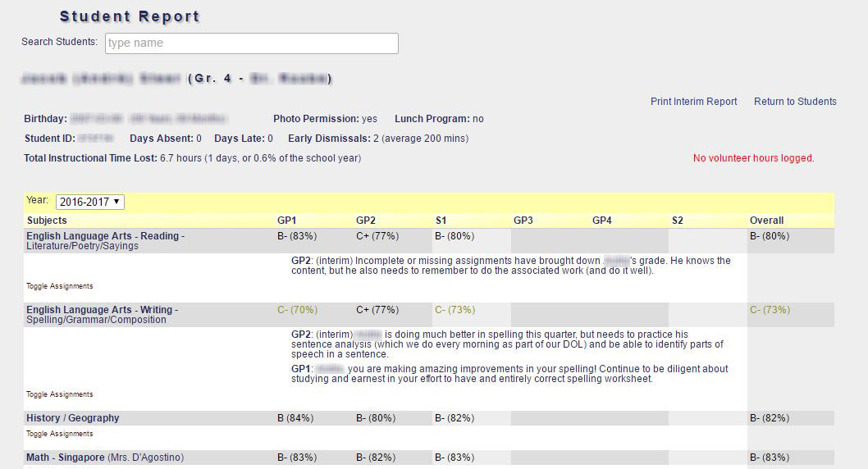The width and height of the screenshot is (868, 469).
Task: Click the History / Geography subject name
Action: [73, 418]
